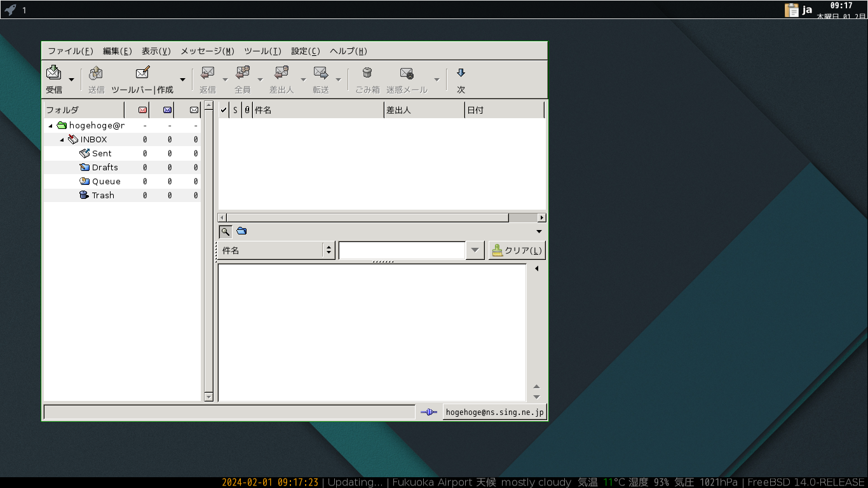Click the total messages column envelope icon
The height and width of the screenshot is (488, 868).
[x=194, y=110]
